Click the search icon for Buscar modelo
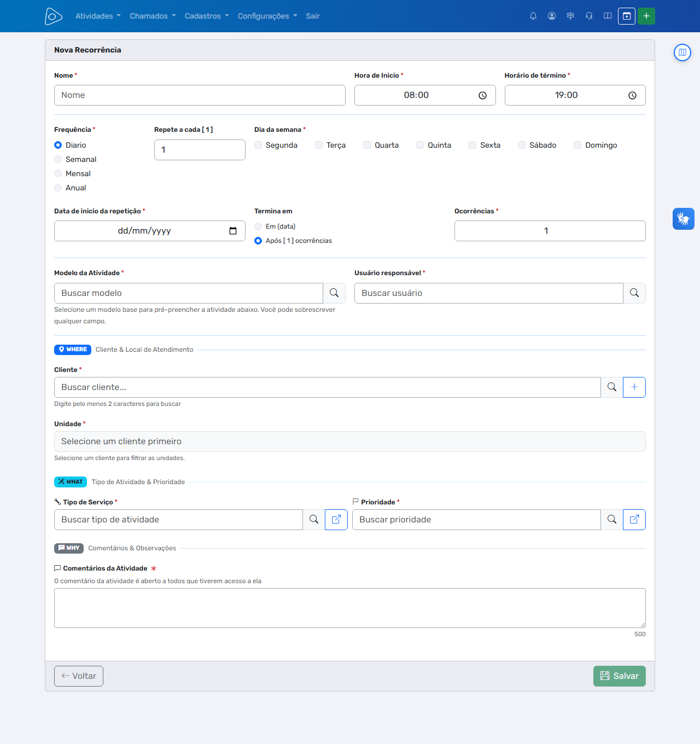 pyautogui.click(x=334, y=293)
